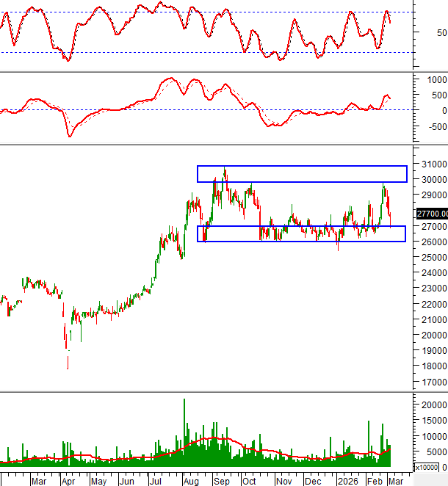Screen dimensions: 448x486
Task: Click the Feb label on time axis
Action: [x=375, y=481]
